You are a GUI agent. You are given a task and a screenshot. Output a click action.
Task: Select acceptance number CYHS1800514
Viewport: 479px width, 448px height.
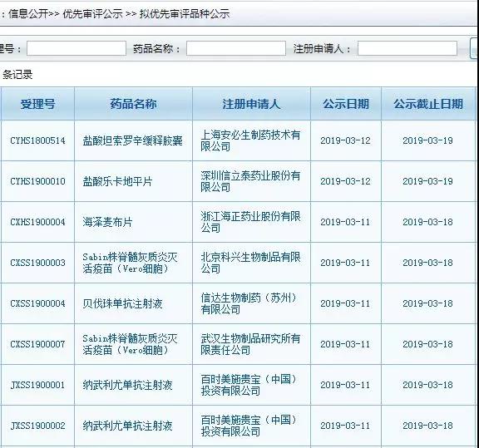(x=37, y=140)
